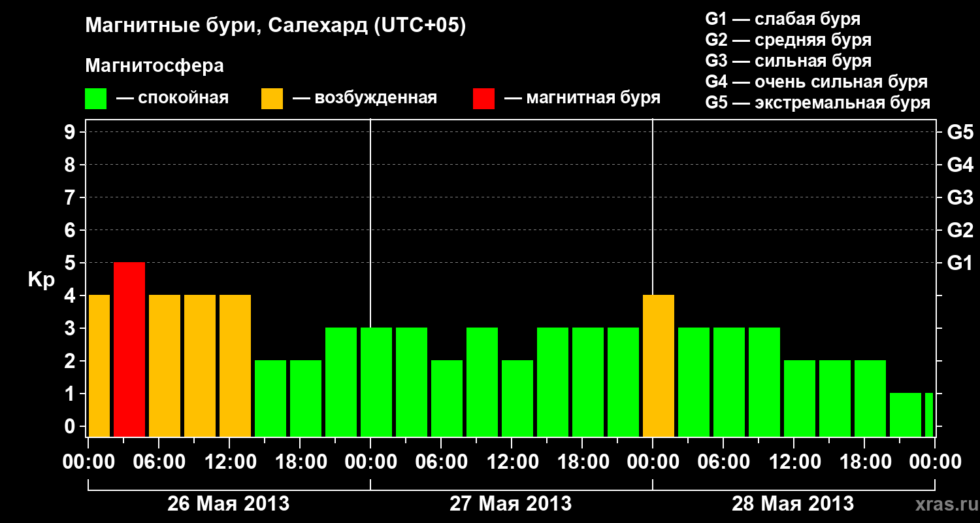Viewport: 980px width, 523px height.
Task: Click the 'Kp' axis title
Action: 41,280
